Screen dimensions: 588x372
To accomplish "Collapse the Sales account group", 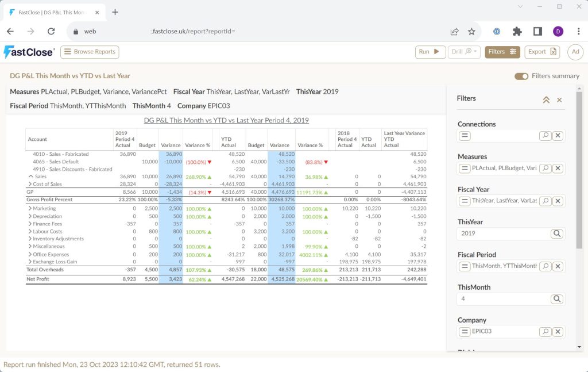I will (30, 177).
